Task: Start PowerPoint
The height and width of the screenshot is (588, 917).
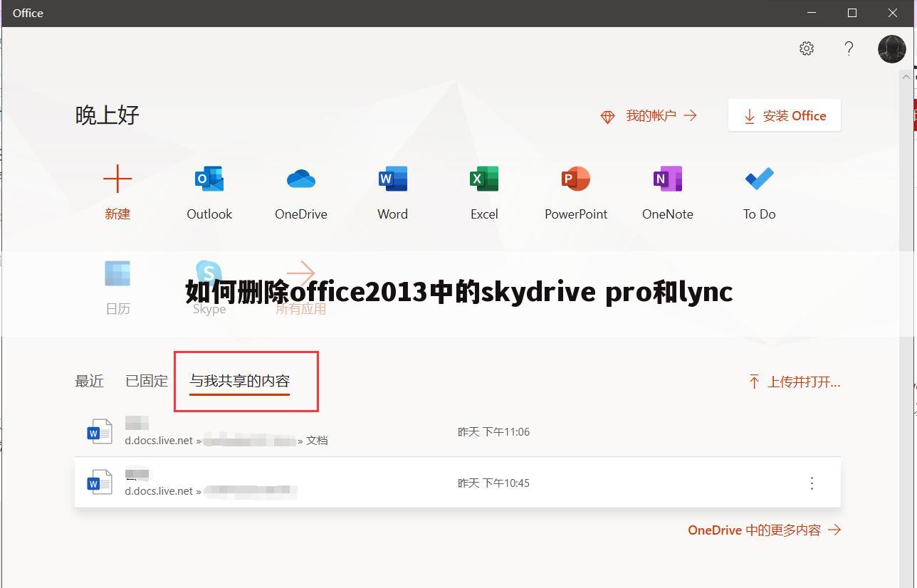Action: [575, 179]
